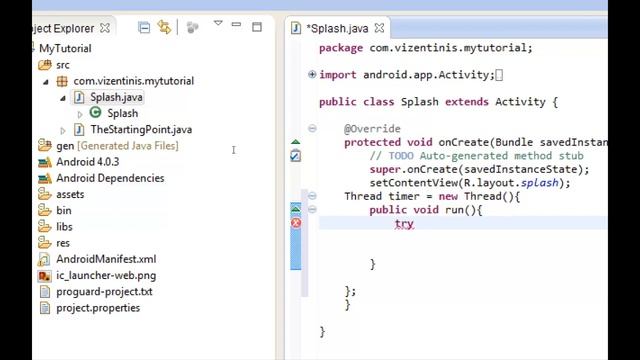Place cursor on the underlined try keyword
The width and height of the screenshot is (640, 360).
pyautogui.click(x=404, y=224)
